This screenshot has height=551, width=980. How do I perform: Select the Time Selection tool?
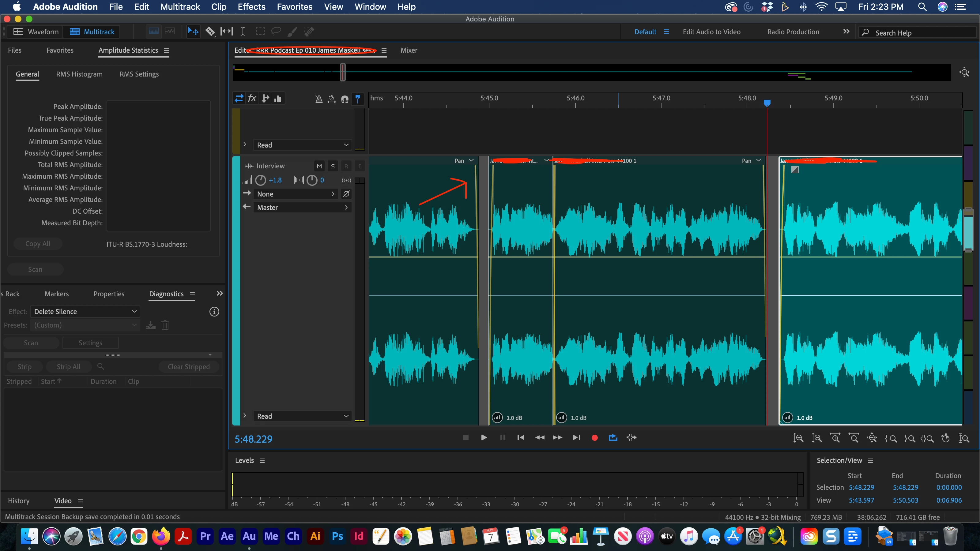(243, 32)
